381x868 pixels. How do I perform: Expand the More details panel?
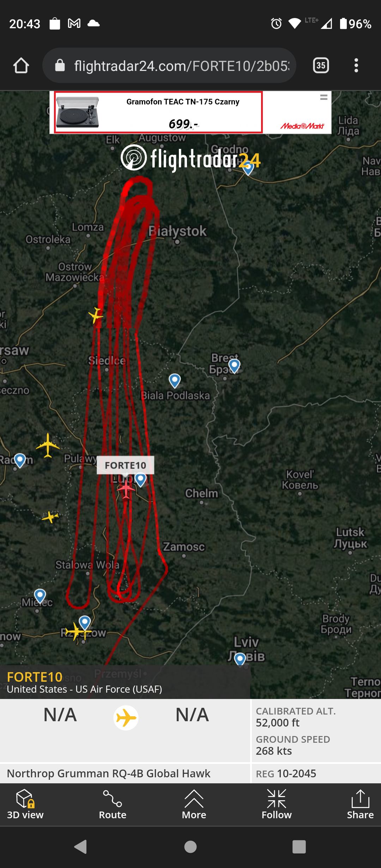click(194, 804)
